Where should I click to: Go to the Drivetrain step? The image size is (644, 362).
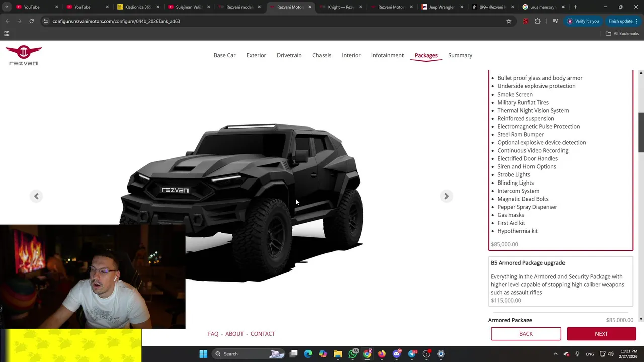289,55
